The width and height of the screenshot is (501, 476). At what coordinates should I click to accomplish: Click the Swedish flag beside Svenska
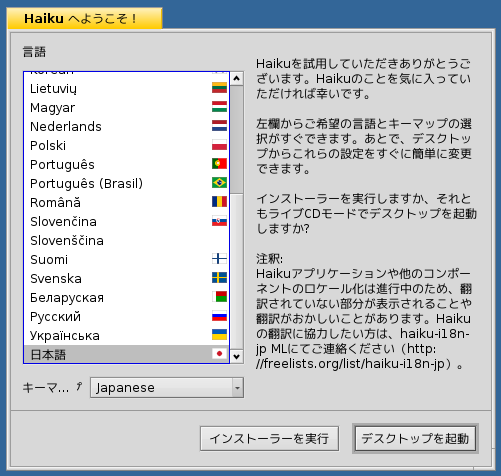tap(219, 278)
